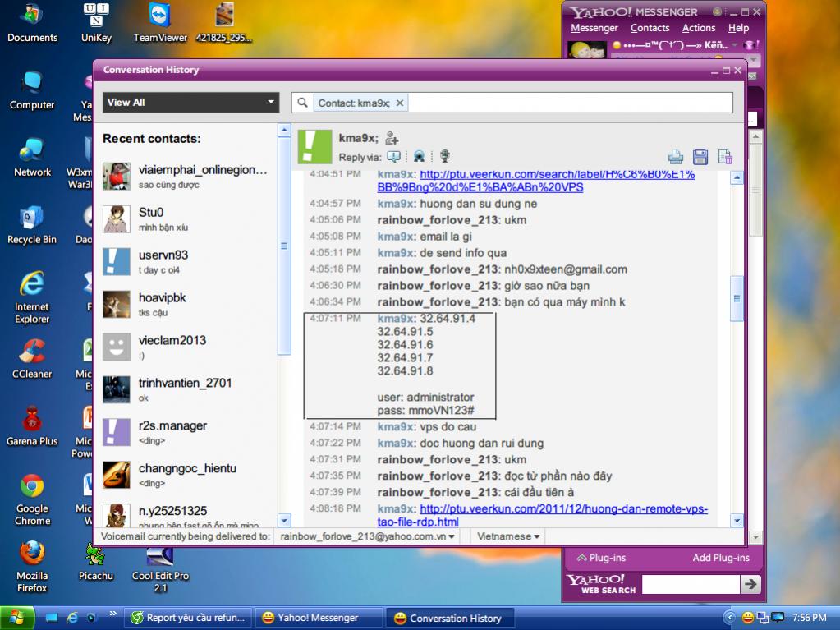840x630 pixels.
Task: Switch to Yahoo! Messenger taskbar button
Action: pyautogui.click(x=318, y=618)
